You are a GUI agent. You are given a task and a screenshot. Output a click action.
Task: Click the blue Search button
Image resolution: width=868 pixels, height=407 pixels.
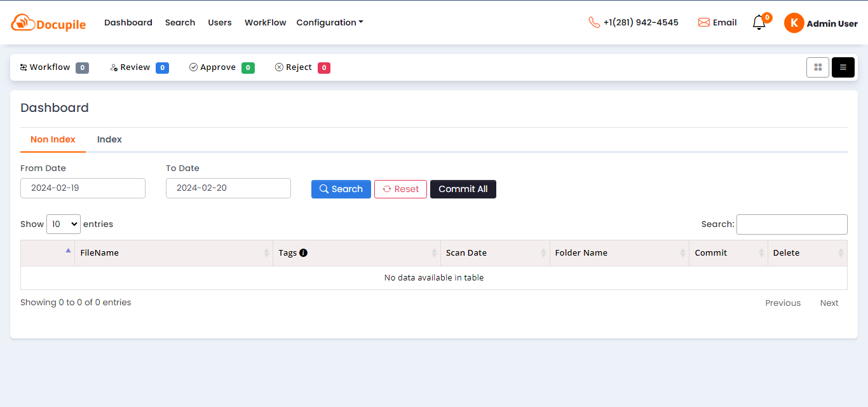pos(341,189)
